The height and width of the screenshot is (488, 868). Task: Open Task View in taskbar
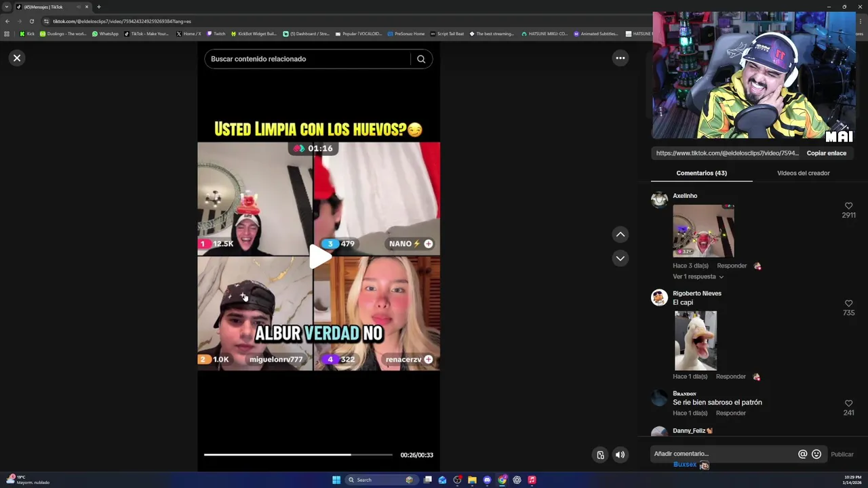(428, 480)
